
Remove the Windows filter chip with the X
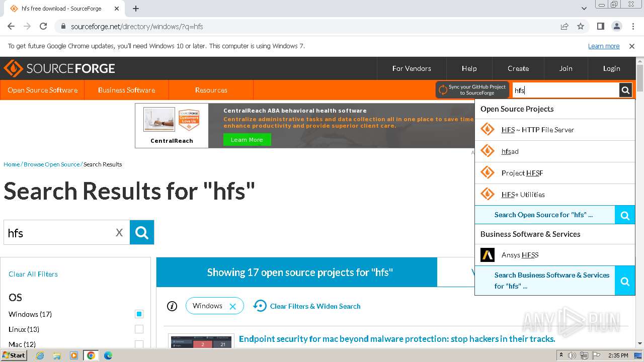pos(232,306)
